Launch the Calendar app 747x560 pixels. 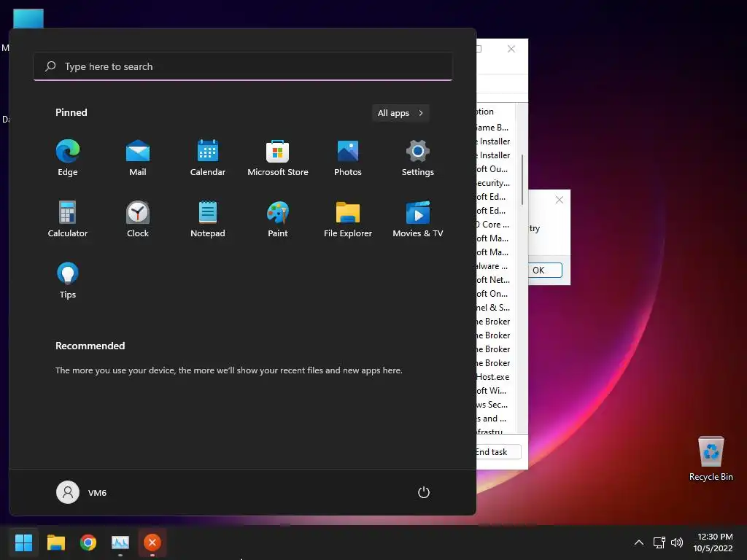tap(208, 158)
